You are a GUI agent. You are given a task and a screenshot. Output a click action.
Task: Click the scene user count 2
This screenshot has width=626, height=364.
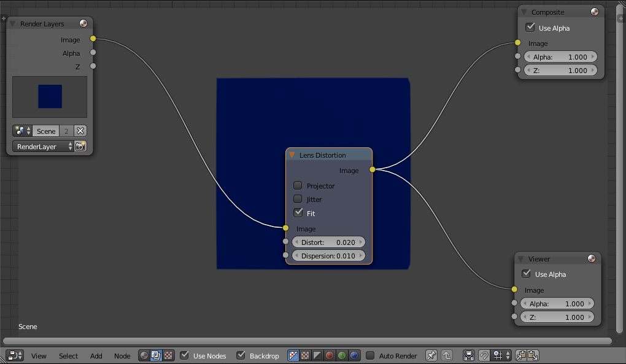67,131
